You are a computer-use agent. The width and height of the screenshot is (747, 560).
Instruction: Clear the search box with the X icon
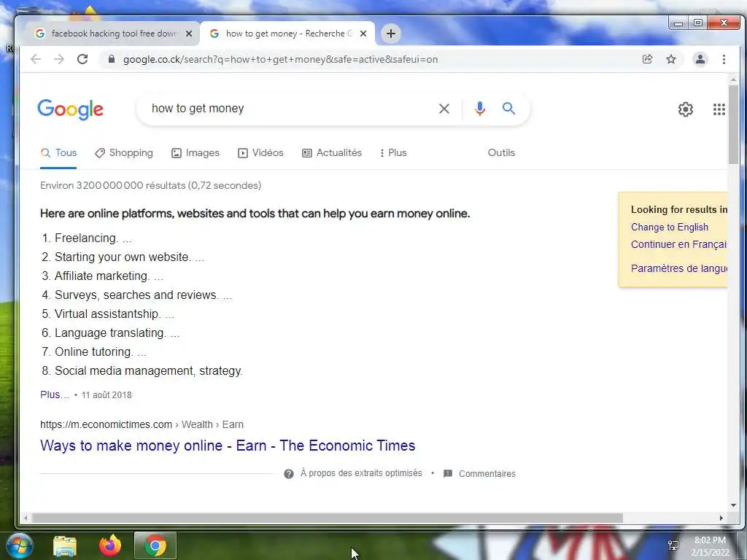pyautogui.click(x=444, y=109)
